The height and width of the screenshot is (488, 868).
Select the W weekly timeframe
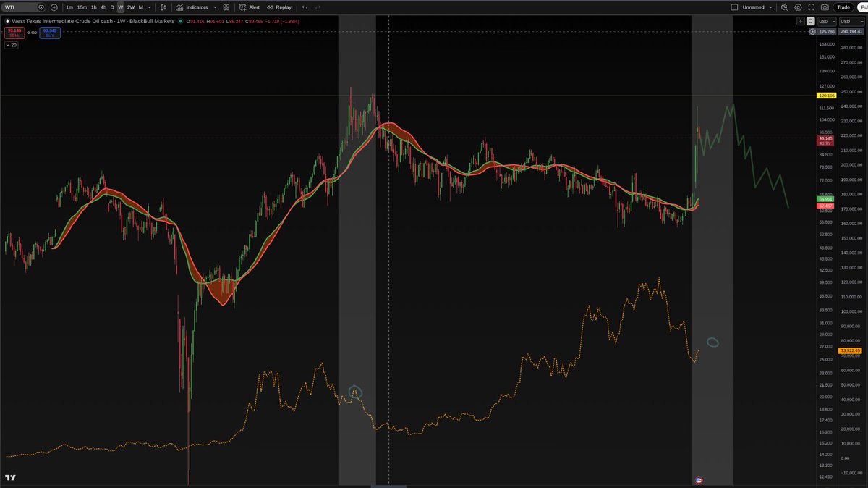121,7
